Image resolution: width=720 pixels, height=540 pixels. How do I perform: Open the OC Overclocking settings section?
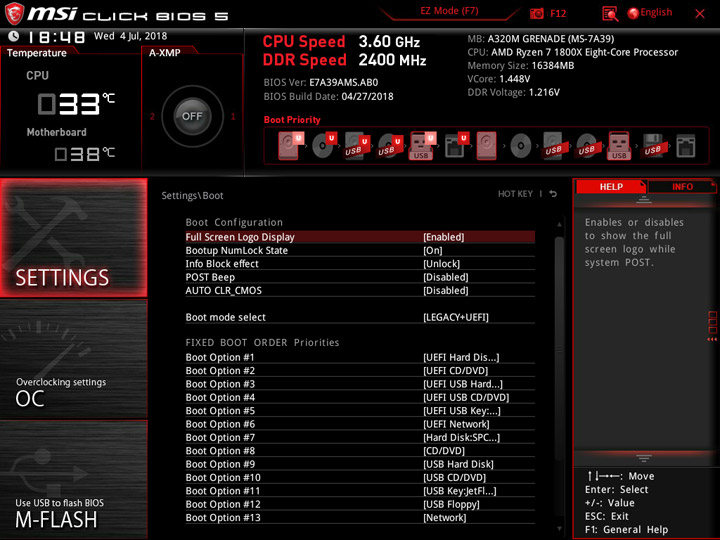[x=73, y=359]
